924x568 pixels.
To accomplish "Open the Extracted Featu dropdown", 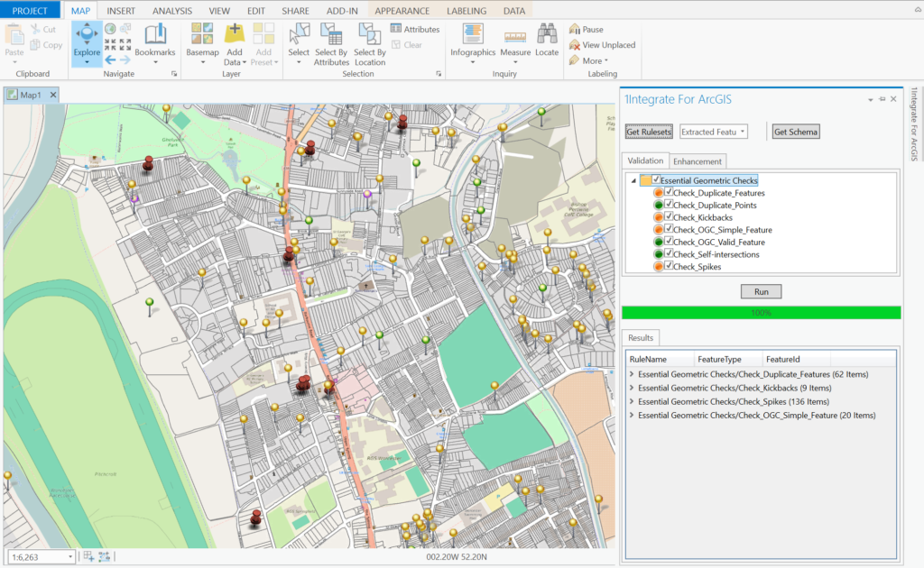I will click(x=713, y=132).
